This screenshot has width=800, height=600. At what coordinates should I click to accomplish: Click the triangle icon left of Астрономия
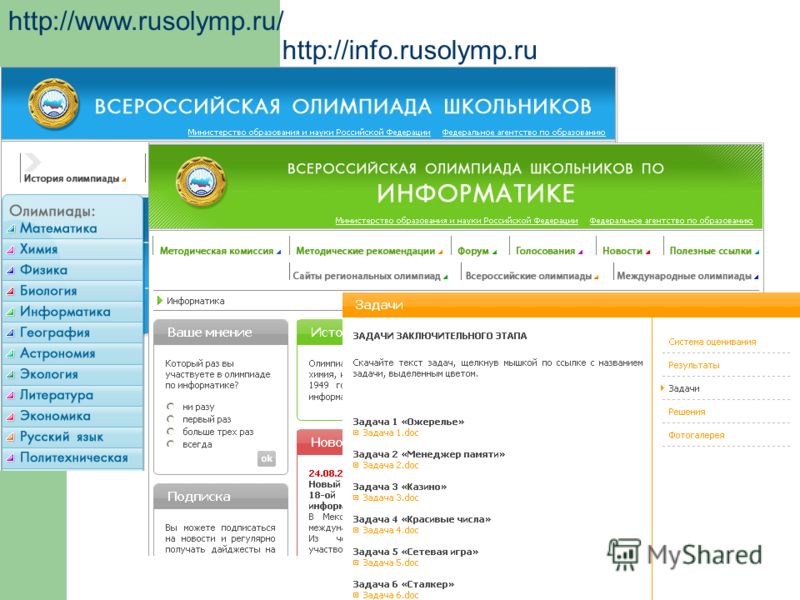[11, 354]
